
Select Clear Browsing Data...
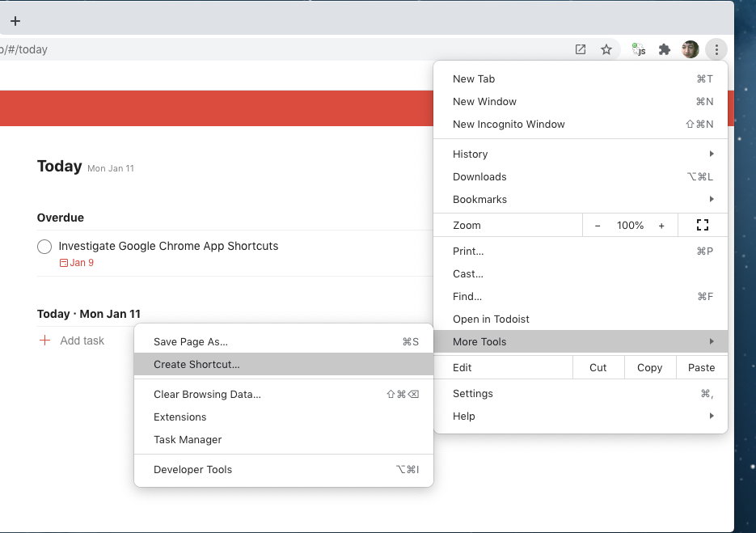[x=284, y=394]
